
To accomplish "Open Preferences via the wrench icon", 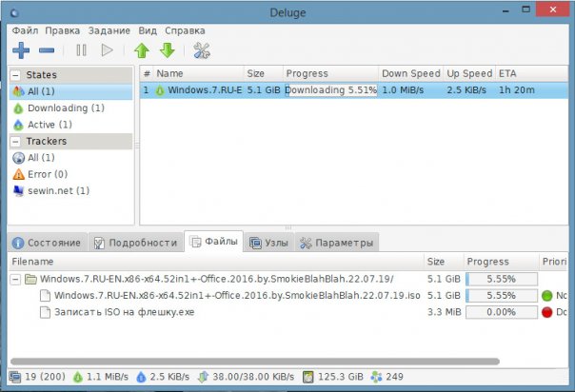I will 202,50.
